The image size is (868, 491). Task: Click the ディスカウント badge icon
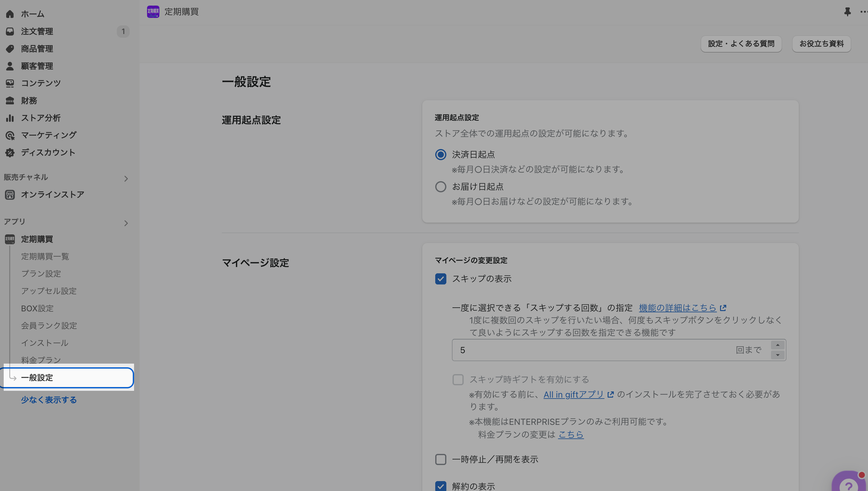coord(10,153)
